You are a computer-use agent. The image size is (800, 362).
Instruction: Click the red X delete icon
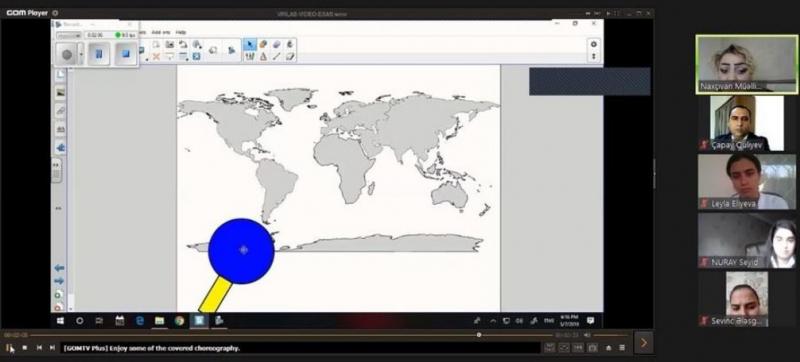point(156,56)
